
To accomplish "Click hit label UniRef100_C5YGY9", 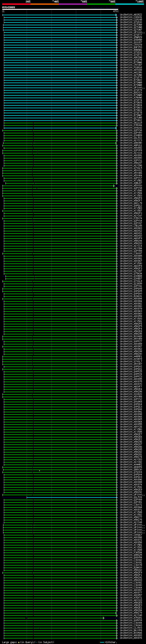I will (x=131, y=45).
